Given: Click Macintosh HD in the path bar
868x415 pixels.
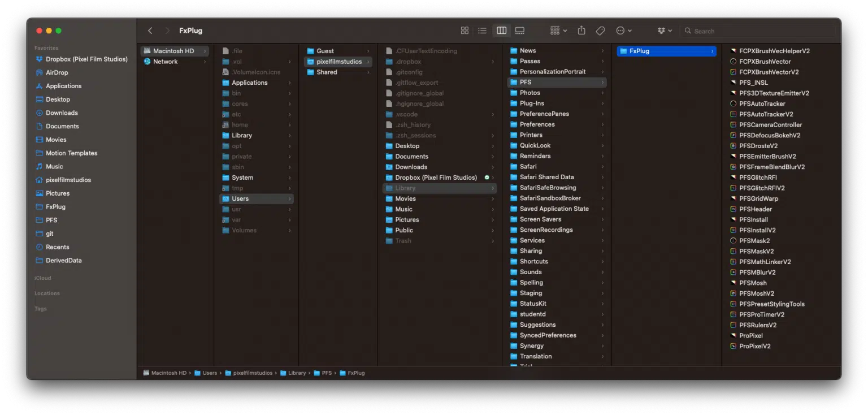Looking at the screenshot, I should [x=164, y=373].
